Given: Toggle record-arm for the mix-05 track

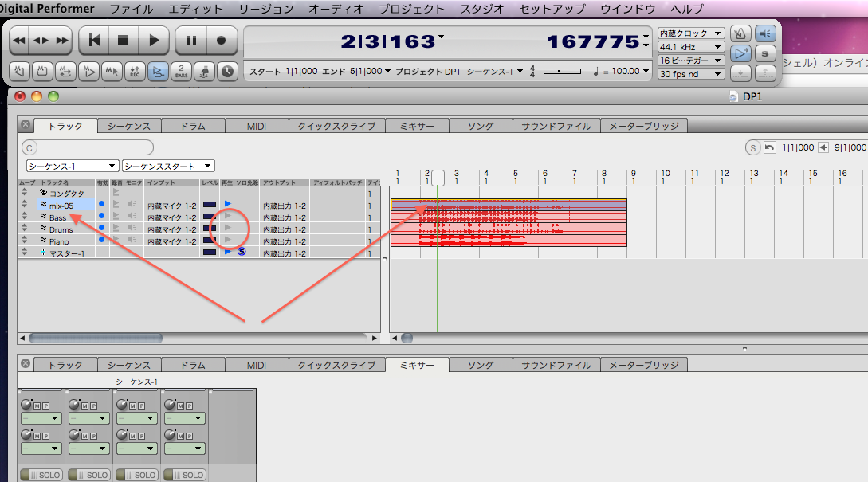Looking at the screenshot, I should click(116, 204).
